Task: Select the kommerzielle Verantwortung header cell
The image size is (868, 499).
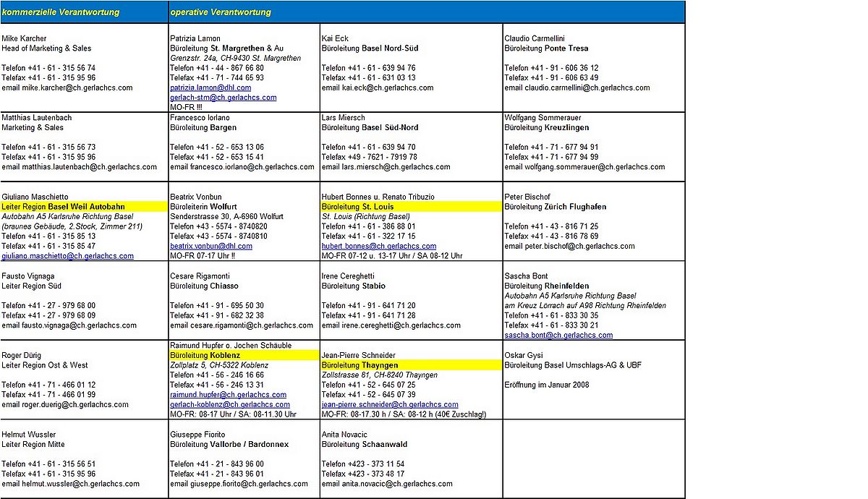Action: pyautogui.click(x=85, y=12)
